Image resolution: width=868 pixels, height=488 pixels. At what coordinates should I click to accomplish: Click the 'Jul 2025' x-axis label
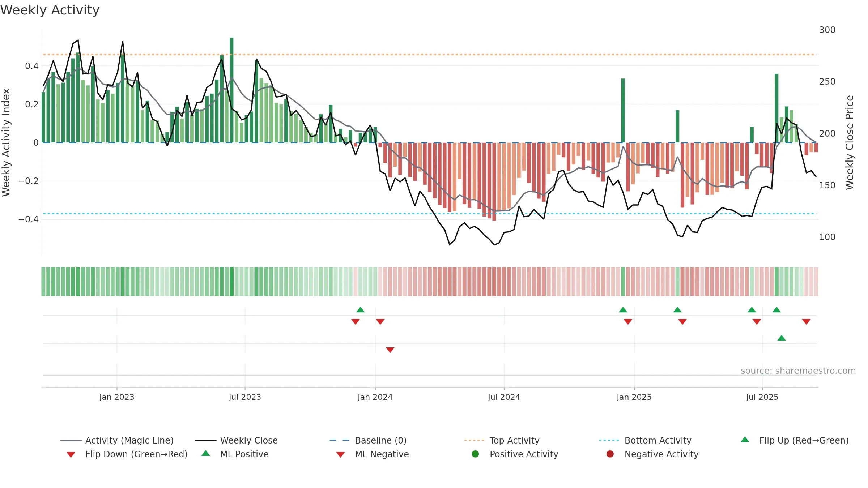pyautogui.click(x=762, y=397)
